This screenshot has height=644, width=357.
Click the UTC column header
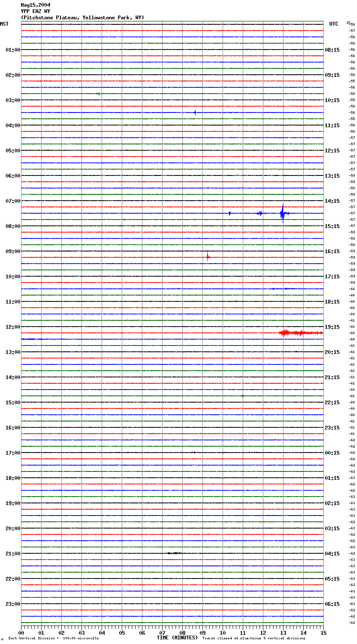(334, 24)
